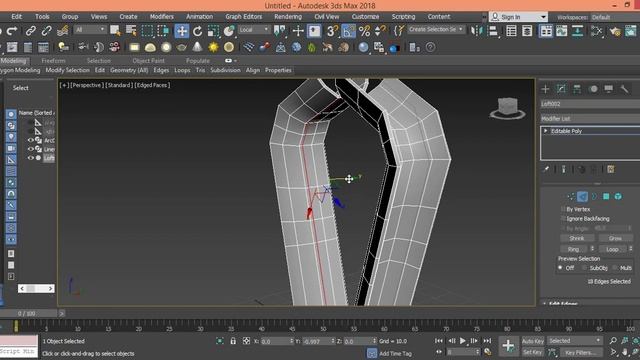The image size is (640, 360).
Task: Click the Redo arrow icon
Action: point(12,31)
